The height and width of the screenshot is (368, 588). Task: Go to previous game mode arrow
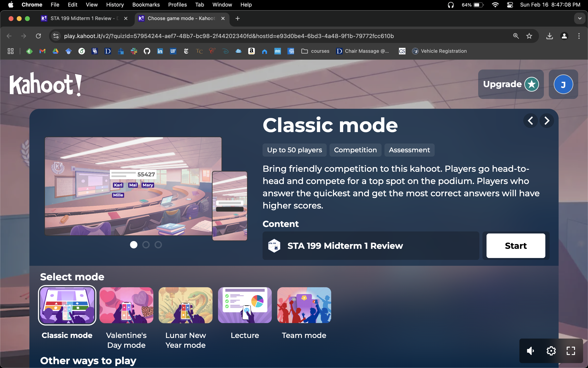[x=530, y=120]
